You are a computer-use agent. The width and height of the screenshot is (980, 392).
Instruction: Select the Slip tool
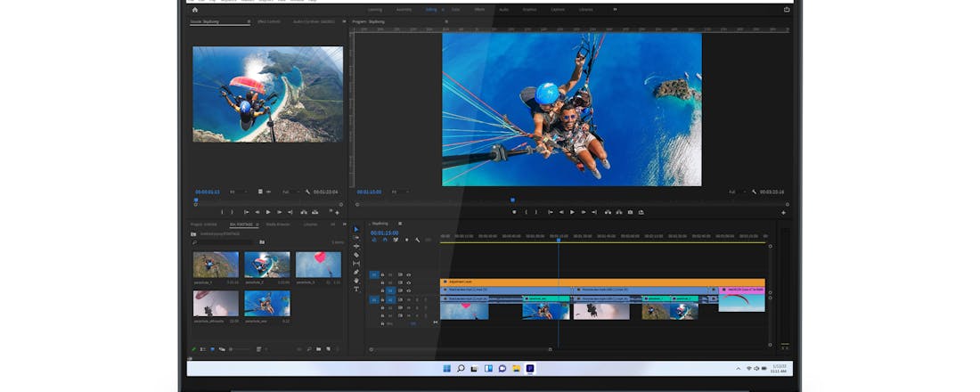point(356,263)
